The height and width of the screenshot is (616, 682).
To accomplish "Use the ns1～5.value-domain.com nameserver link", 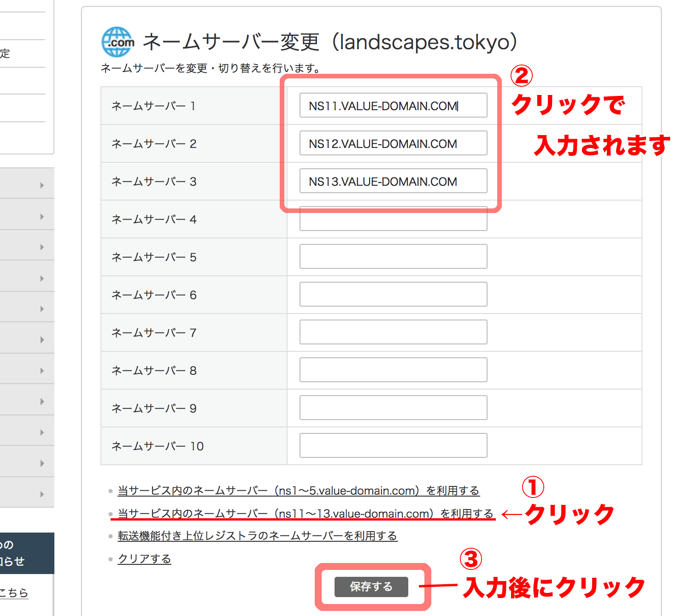I will [x=299, y=491].
